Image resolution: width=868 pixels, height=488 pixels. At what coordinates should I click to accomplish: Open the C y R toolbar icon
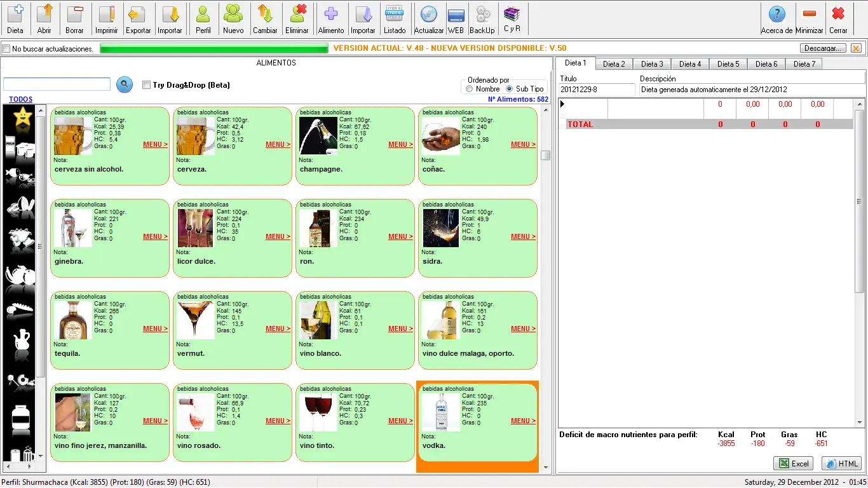(512, 19)
